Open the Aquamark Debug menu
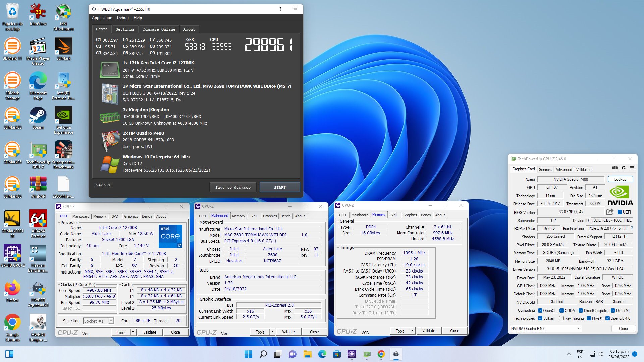 123,18
